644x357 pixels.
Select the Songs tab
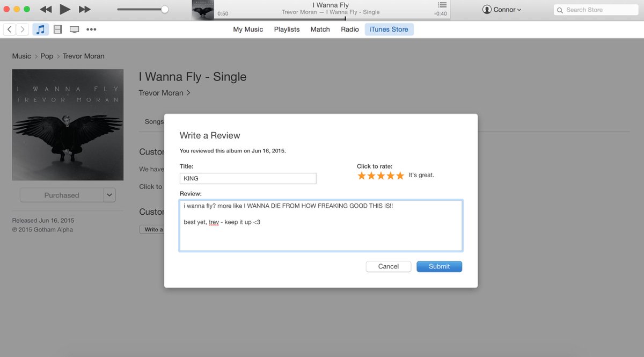154,121
